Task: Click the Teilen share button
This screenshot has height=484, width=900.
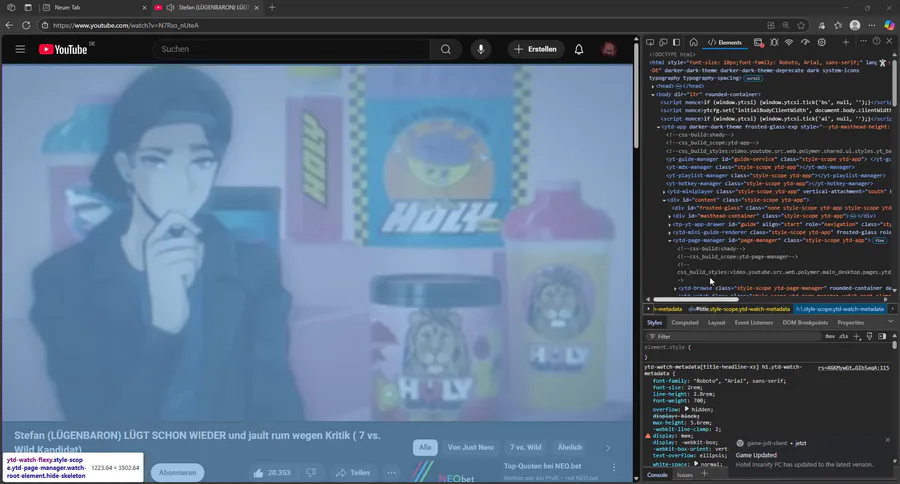Action: 354,473
